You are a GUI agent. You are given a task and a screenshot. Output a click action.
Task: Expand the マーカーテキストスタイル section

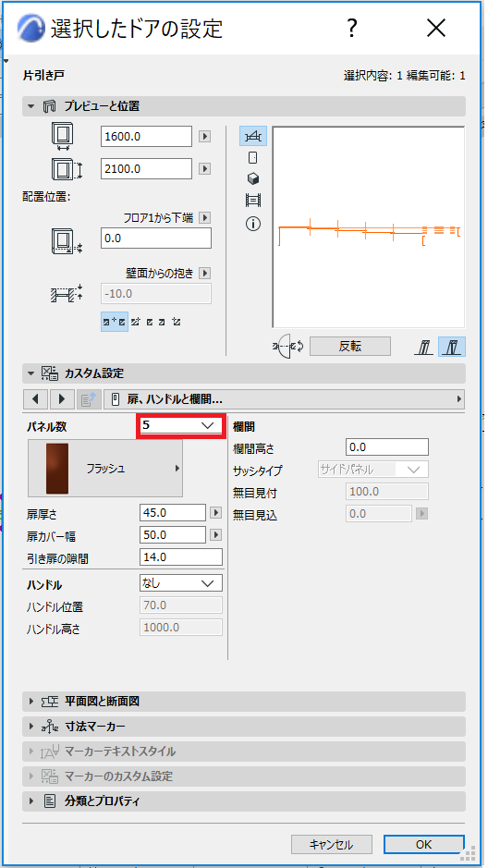pos(31,752)
